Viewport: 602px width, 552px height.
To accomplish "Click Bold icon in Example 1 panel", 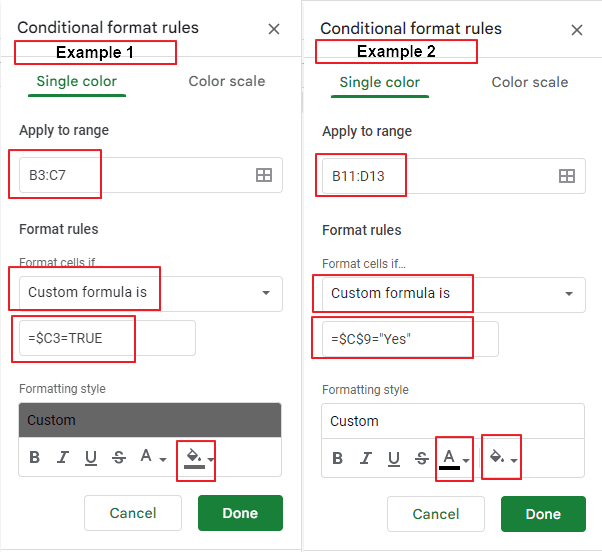I will pos(35,457).
